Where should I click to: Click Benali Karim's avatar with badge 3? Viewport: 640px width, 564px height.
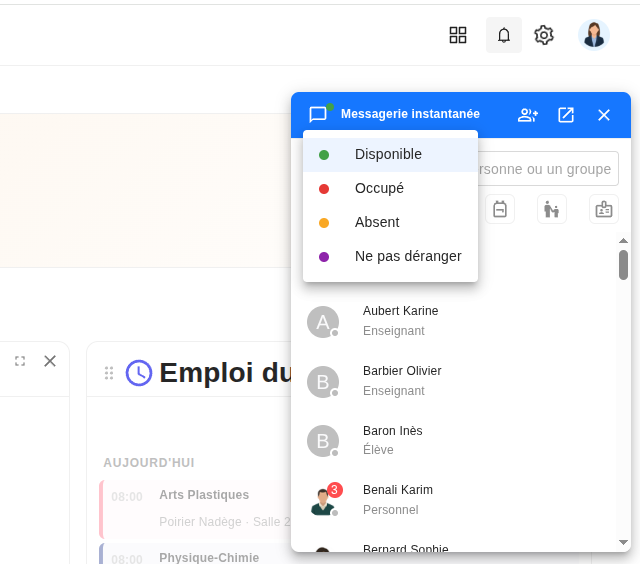323,502
